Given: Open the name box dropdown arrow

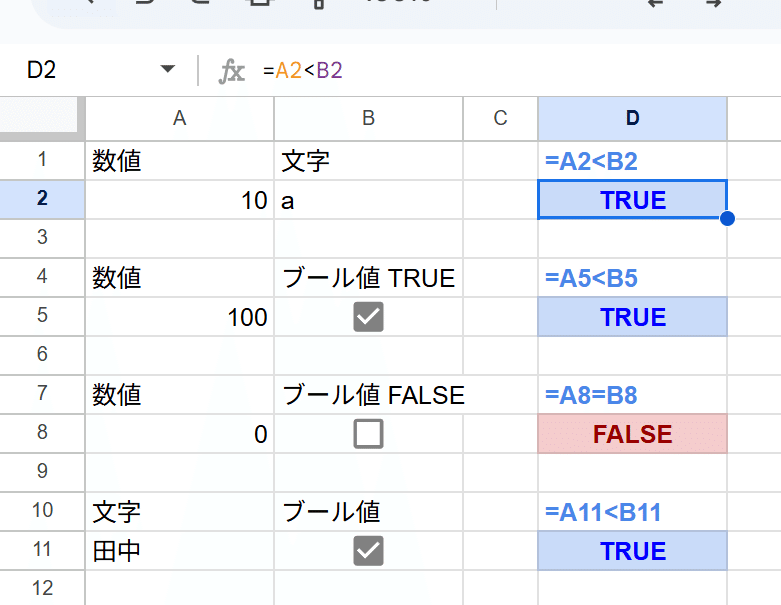Looking at the screenshot, I should tap(167, 70).
